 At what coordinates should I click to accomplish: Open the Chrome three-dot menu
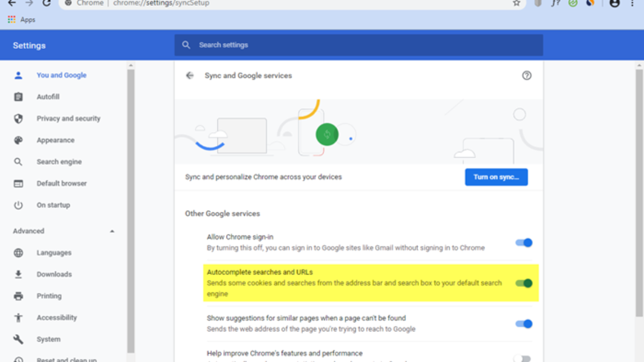(633, 3)
